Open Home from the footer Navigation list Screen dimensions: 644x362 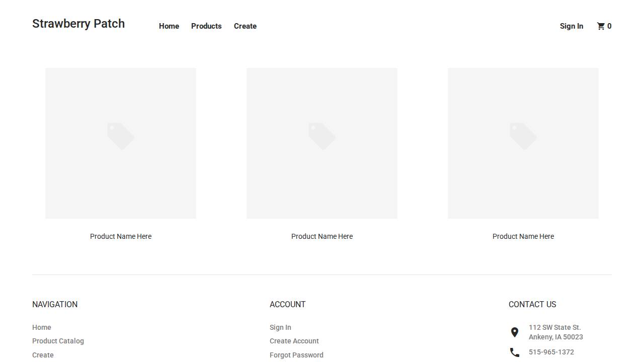coord(41,327)
